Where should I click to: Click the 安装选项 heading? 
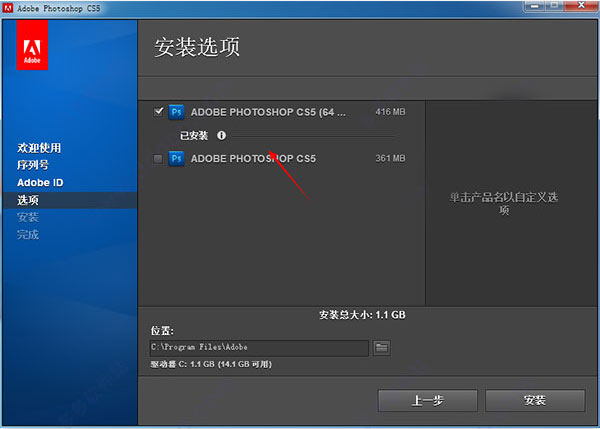[197, 47]
